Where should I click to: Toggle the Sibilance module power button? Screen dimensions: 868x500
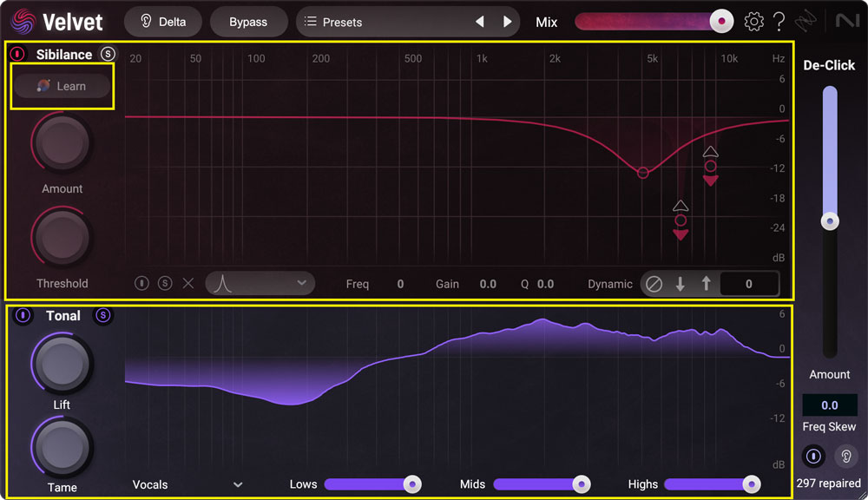click(17, 54)
